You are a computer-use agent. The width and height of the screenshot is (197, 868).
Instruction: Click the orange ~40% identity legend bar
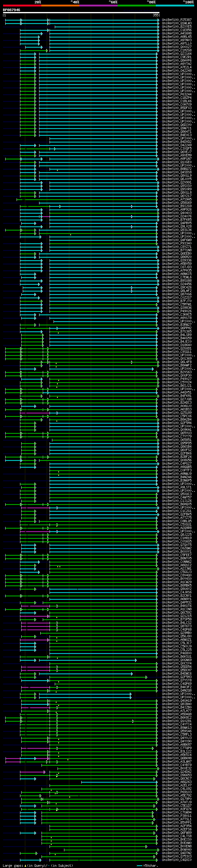click(60, 6)
